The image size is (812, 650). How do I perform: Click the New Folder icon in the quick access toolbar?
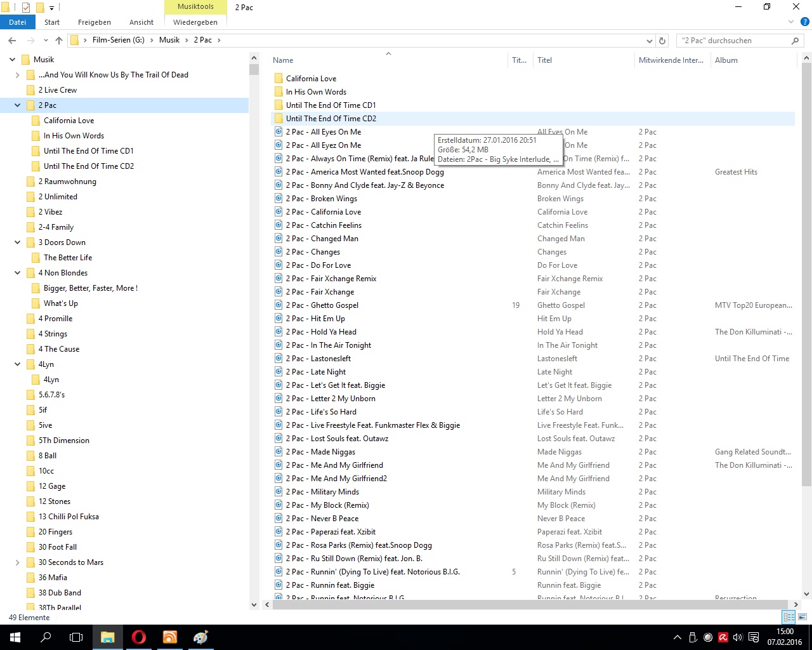40,8
